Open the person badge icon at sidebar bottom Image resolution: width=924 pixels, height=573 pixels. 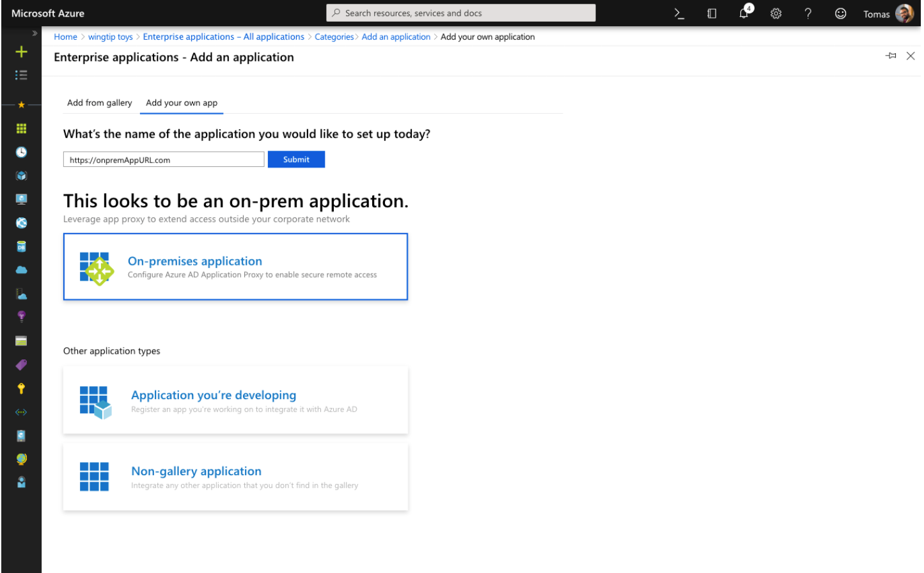pyautogui.click(x=21, y=482)
